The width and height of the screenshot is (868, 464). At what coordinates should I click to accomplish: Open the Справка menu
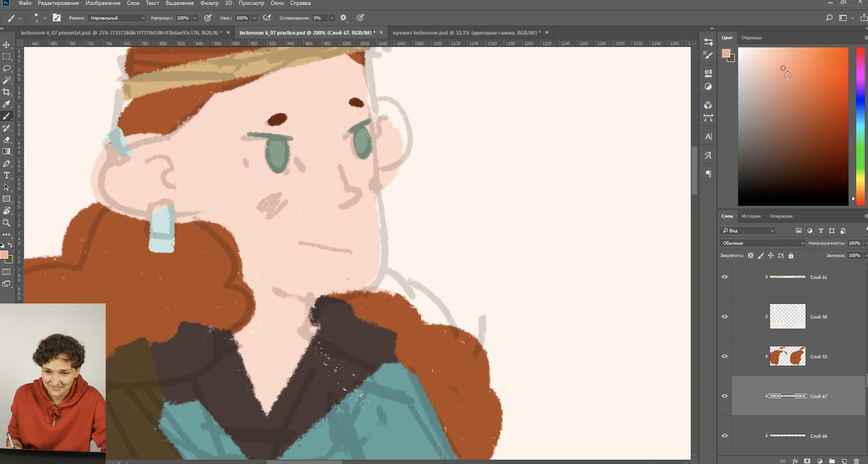pyautogui.click(x=300, y=3)
